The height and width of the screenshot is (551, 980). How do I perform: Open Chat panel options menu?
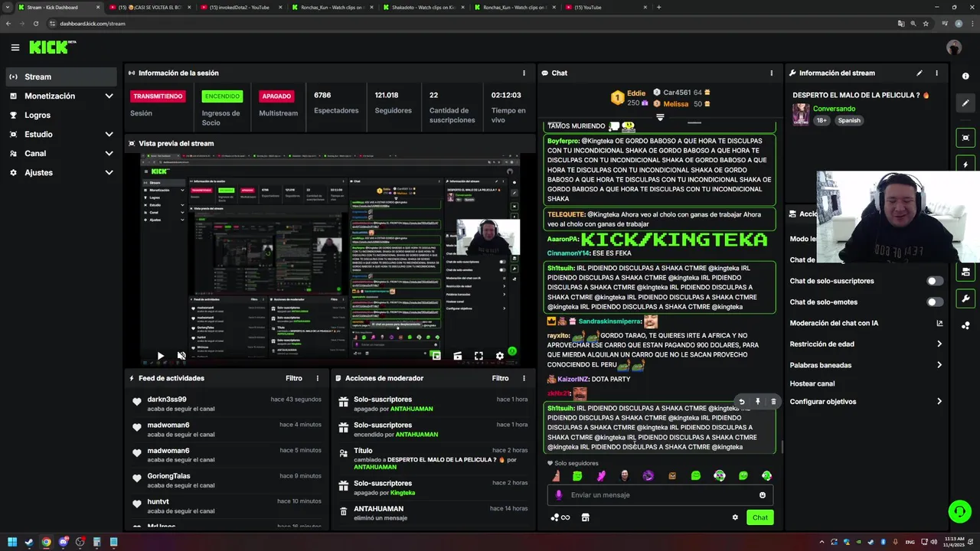[x=772, y=73]
